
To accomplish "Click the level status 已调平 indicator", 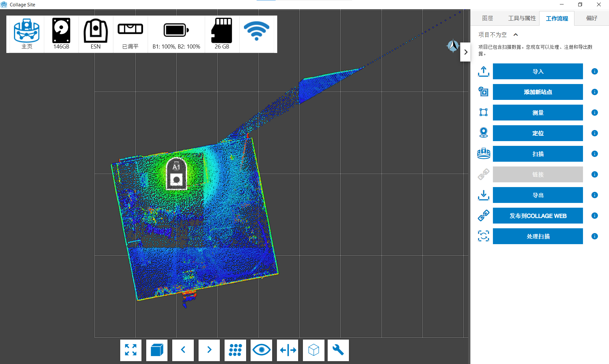I will [x=130, y=34].
